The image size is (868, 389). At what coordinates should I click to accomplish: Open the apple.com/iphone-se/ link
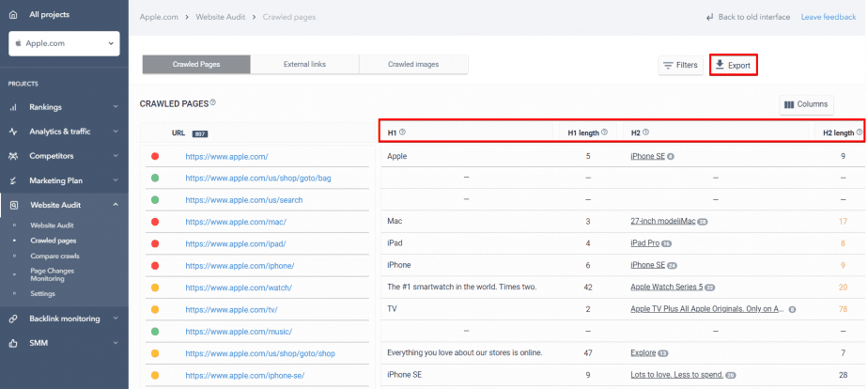(x=244, y=376)
